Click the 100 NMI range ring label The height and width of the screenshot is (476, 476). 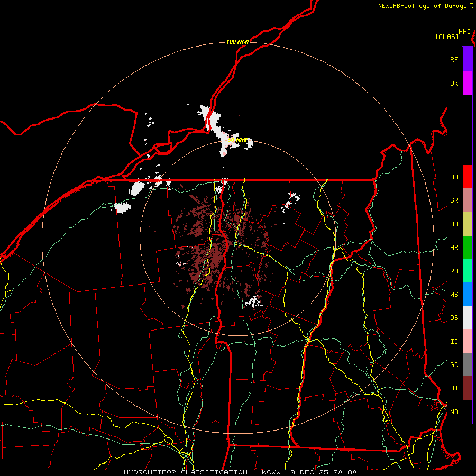237,42
